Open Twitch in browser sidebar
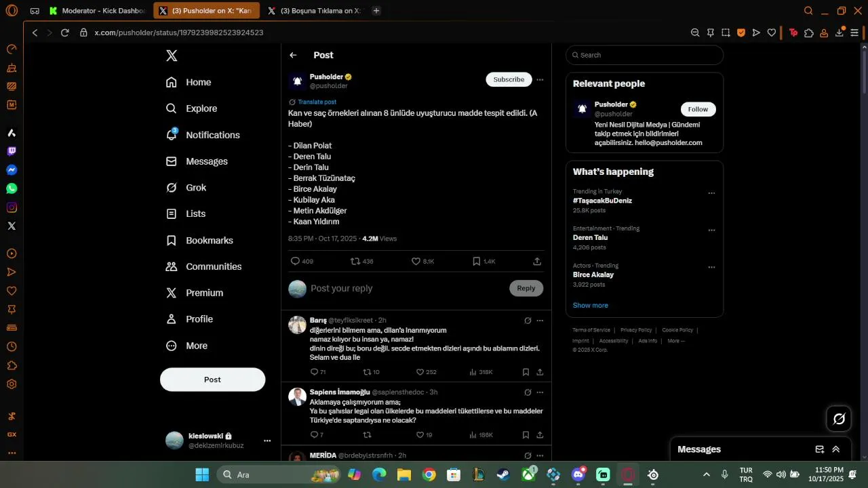 (12, 151)
